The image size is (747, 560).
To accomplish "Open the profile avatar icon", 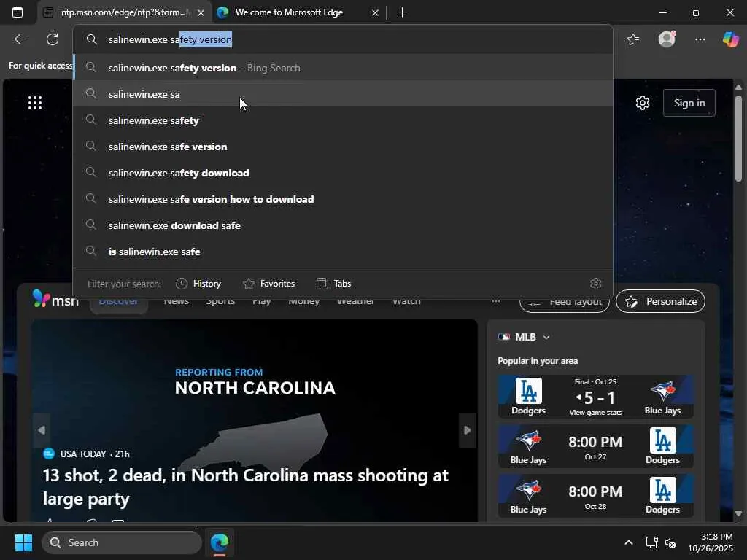I will pyautogui.click(x=667, y=39).
